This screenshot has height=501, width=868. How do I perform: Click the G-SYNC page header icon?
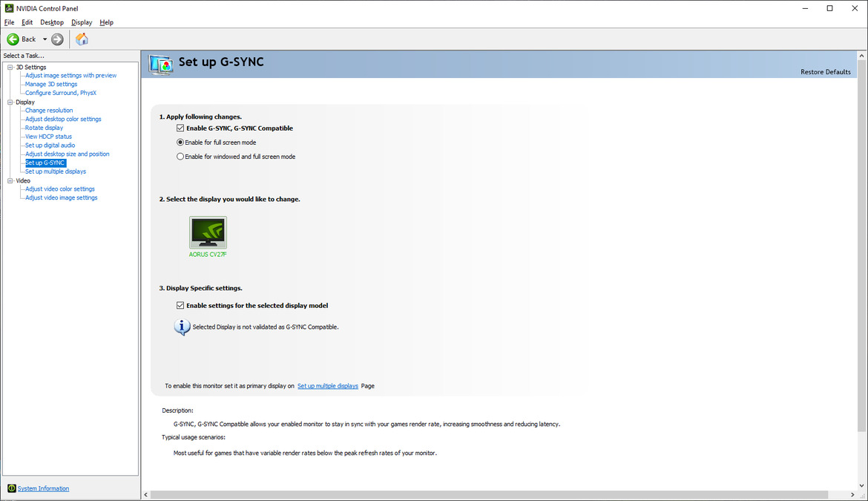tap(160, 65)
